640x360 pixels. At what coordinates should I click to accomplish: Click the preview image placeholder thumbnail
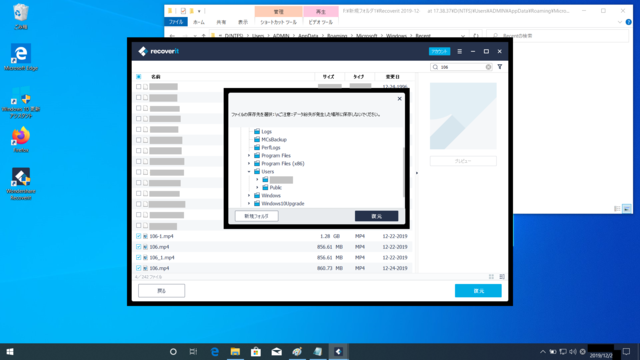point(463,116)
